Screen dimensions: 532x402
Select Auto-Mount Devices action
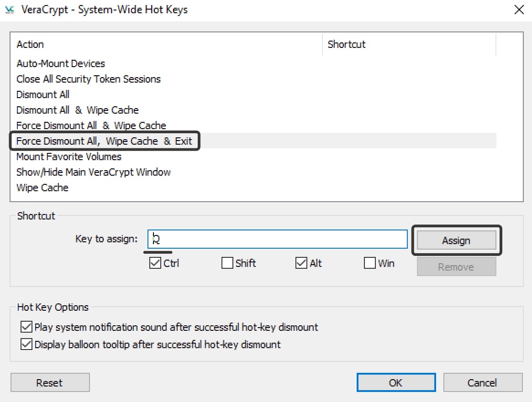(61, 63)
